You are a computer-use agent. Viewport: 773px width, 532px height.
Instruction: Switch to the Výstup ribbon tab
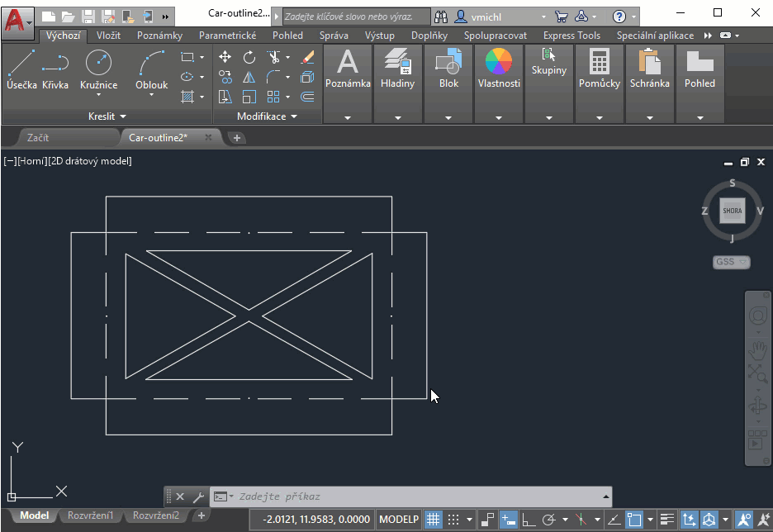380,36
